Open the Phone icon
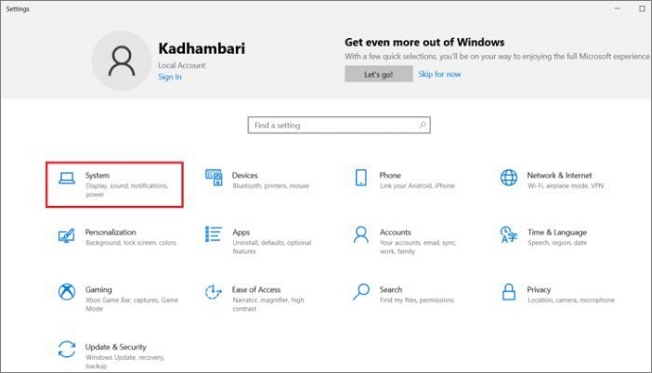The image size is (652, 373). 361,178
